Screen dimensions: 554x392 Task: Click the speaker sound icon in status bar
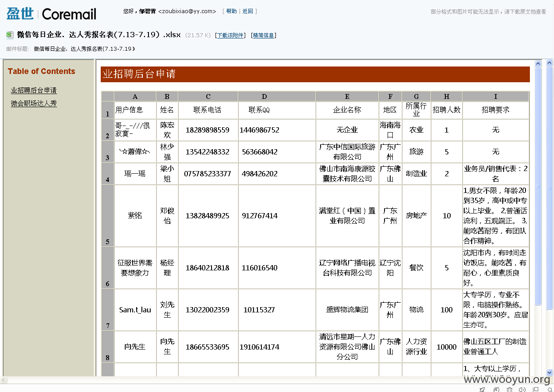522,389
